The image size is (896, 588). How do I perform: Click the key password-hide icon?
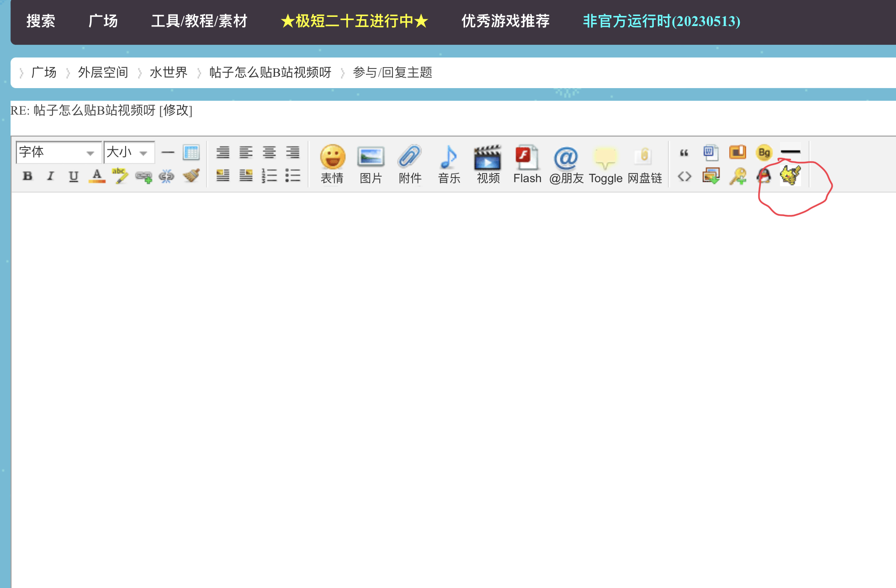738,176
